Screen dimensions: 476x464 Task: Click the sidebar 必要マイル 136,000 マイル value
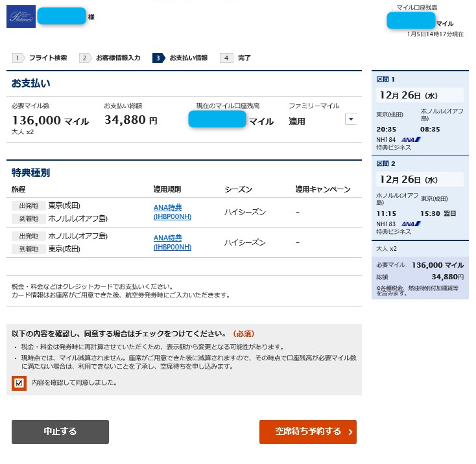pyautogui.click(x=438, y=265)
